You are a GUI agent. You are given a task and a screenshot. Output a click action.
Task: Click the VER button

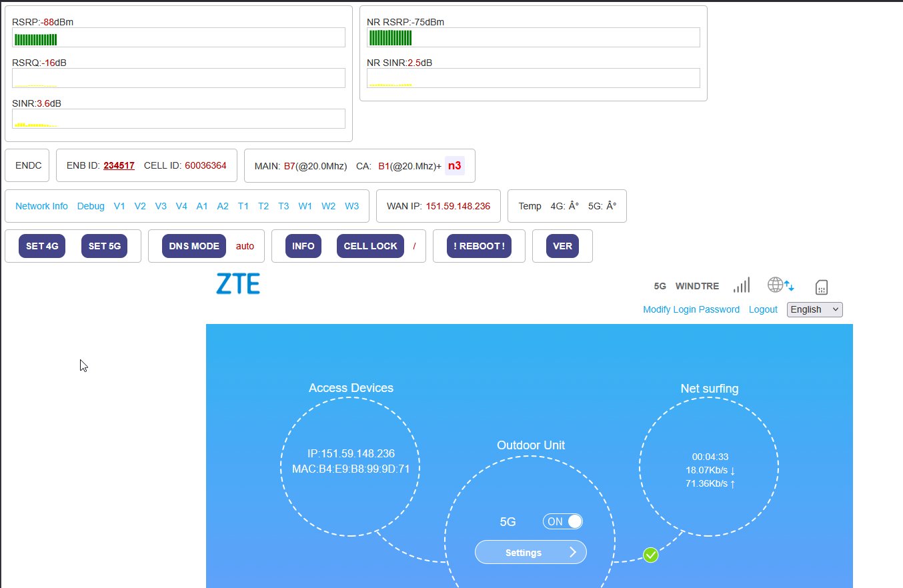point(562,246)
